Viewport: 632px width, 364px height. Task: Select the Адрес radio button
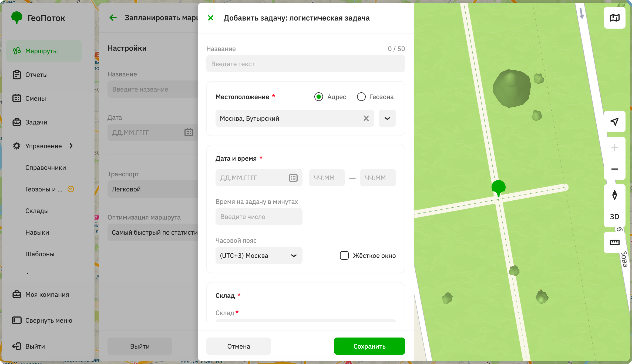click(319, 97)
